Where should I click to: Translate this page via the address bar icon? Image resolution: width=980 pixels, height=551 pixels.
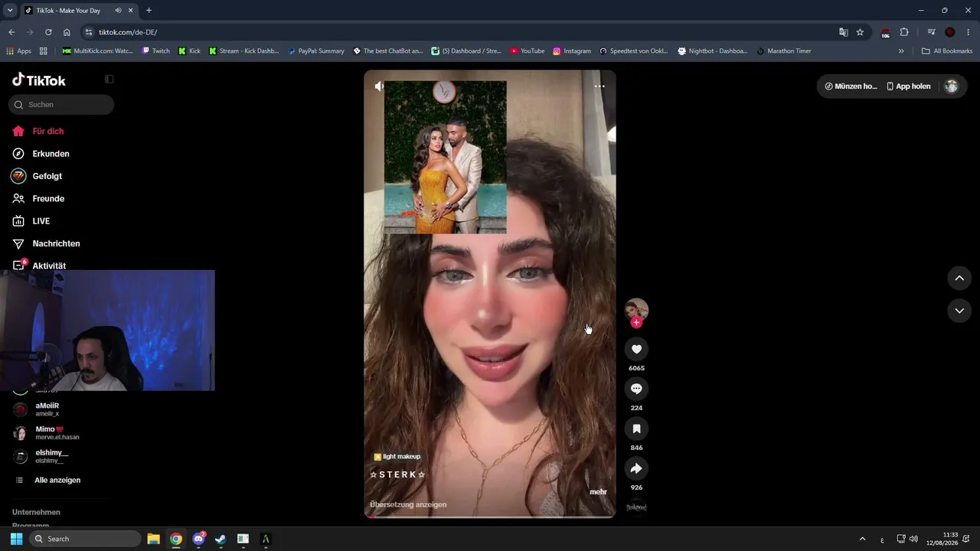(843, 32)
